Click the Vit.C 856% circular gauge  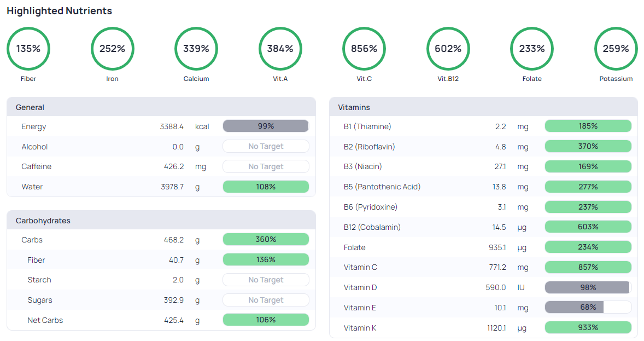pos(364,49)
